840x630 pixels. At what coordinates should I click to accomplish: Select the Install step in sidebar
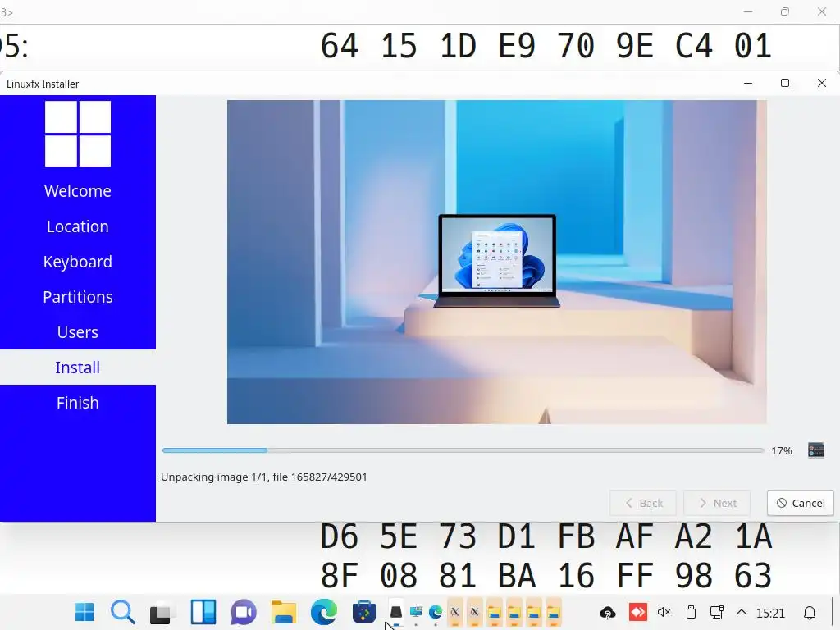click(78, 367)
